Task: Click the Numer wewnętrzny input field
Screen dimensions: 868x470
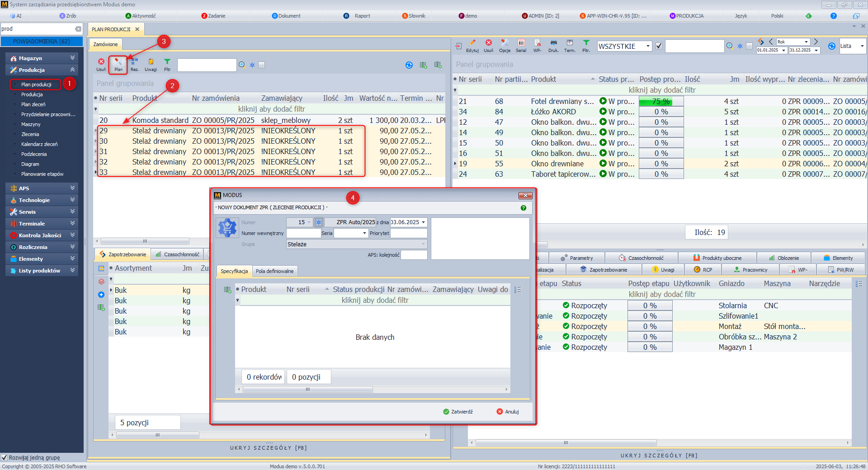Action: pos(303,233)
